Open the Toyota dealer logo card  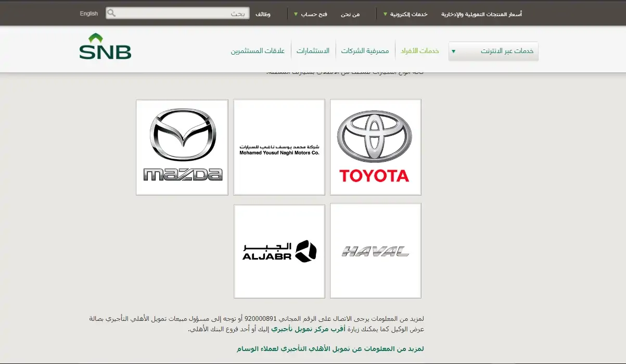point(375,147)
